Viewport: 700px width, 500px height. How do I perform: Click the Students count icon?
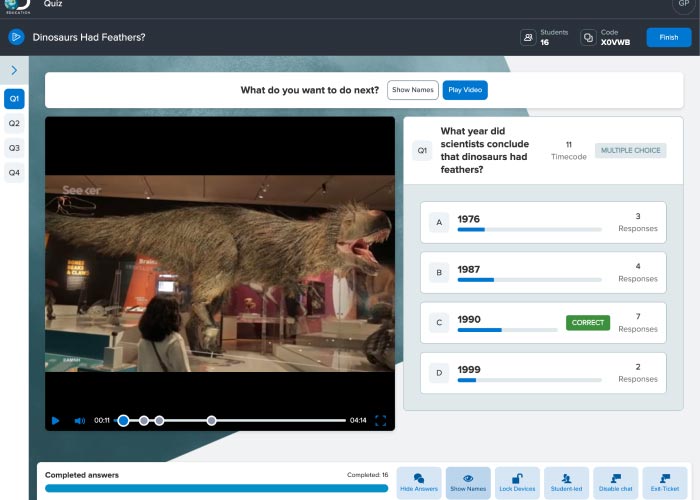[528, 38]
